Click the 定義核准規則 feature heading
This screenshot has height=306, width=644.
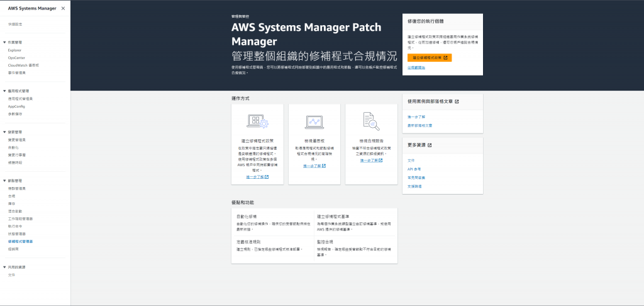point(248,242)
